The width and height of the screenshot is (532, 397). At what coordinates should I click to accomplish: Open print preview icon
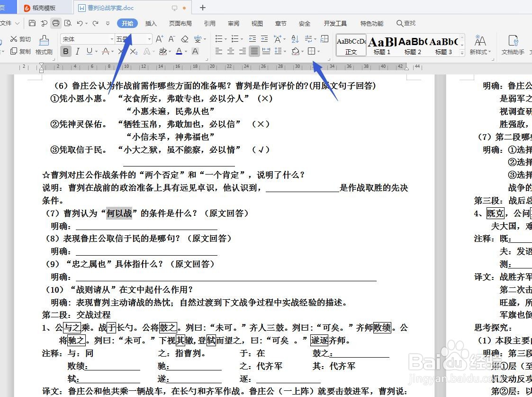(x=68, y=23)
